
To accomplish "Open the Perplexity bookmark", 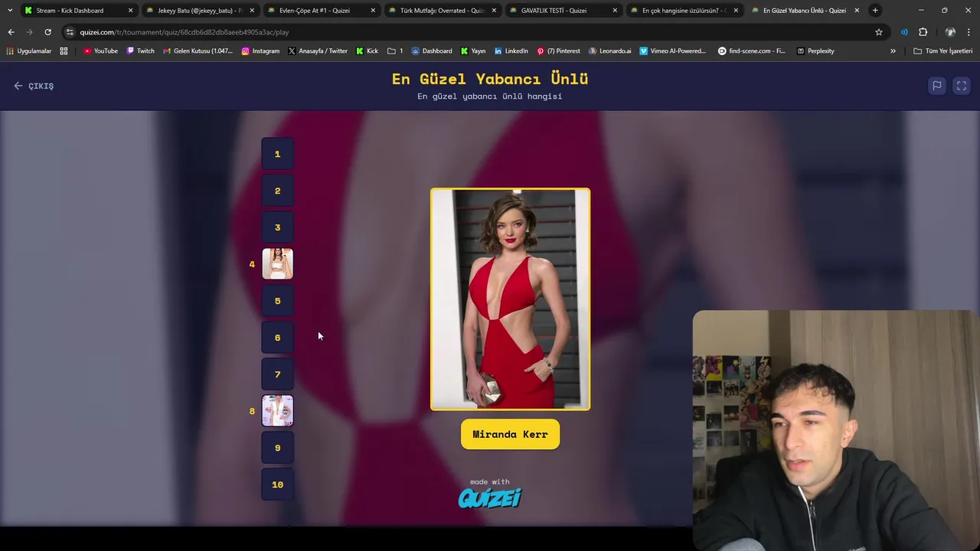I will coord(815,51).
